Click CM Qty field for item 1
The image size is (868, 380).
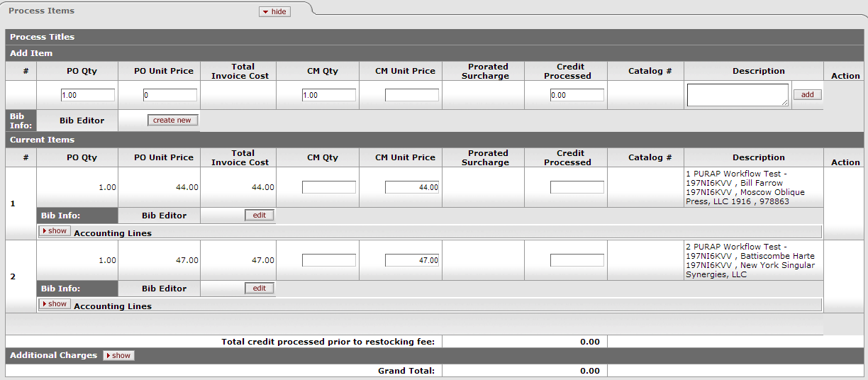(x=329, y=187)
